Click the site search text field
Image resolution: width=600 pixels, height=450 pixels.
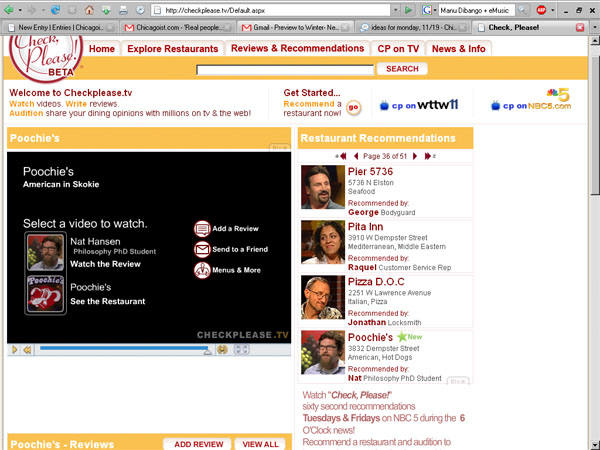click(x=285, y=70)
